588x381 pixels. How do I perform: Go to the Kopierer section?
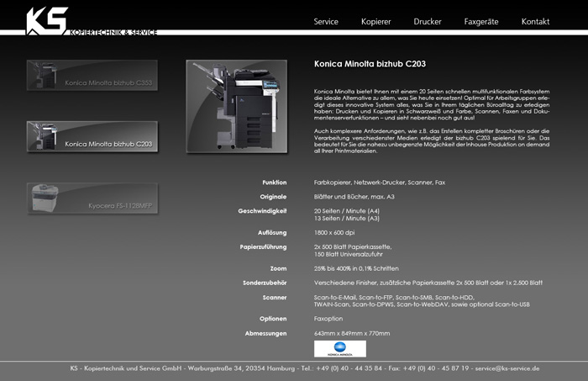[x=375, y=22]
